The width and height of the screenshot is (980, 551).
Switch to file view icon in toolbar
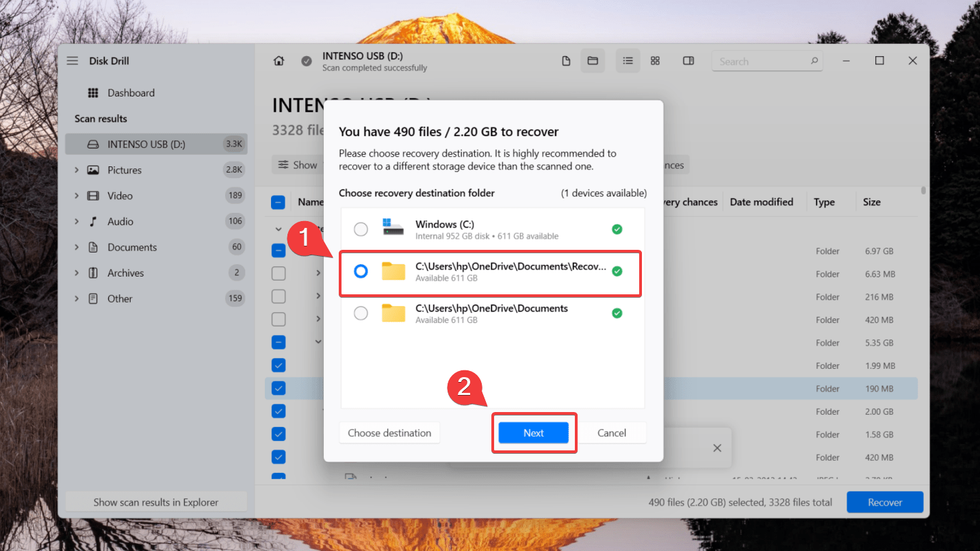click(566, 61)
